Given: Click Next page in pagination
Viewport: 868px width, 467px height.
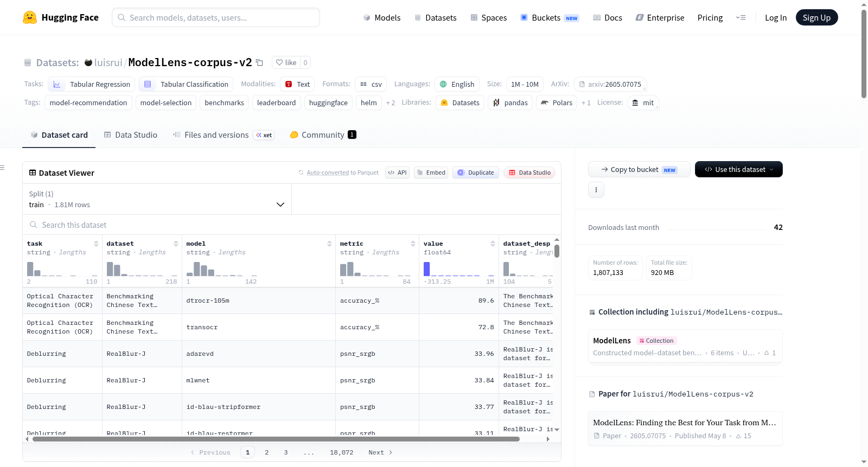Looking at the screenshot, I should coord(380,452).
